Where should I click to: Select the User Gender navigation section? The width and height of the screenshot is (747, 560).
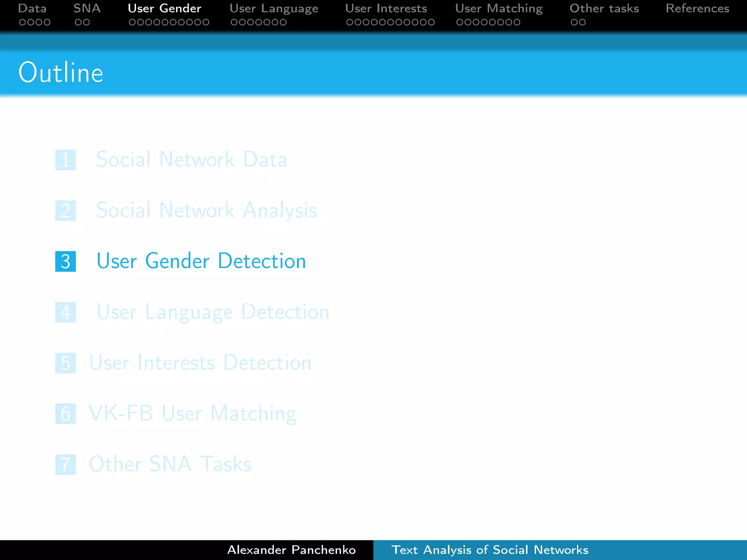(x=165, y=8)
